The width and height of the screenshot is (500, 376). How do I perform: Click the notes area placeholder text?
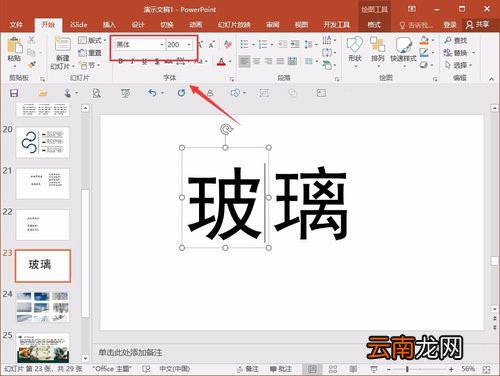pyautogui.click(x=130, y=352)
